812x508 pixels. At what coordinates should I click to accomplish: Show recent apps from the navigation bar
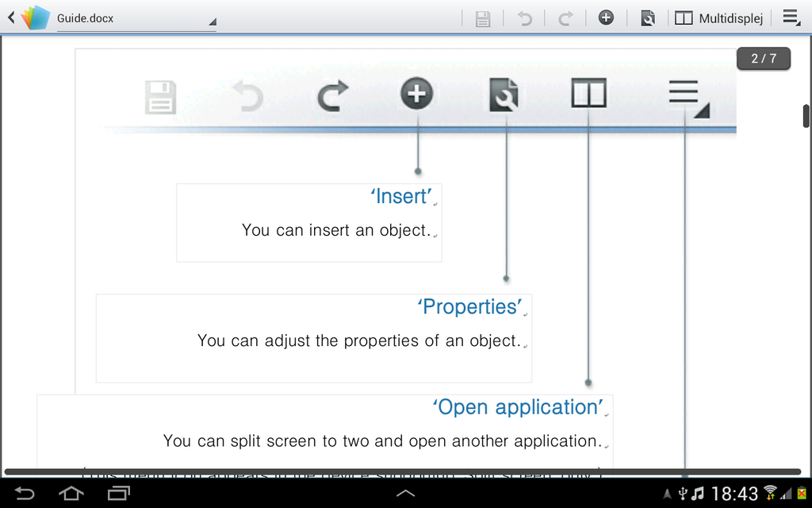pyautogui.click(x=119, y=494)
